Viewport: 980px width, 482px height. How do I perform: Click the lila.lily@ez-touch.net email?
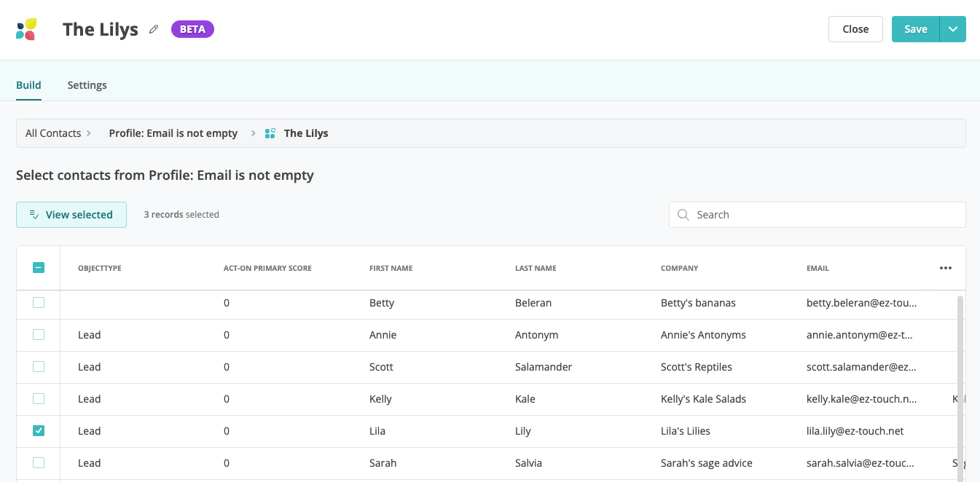[855, 431]
